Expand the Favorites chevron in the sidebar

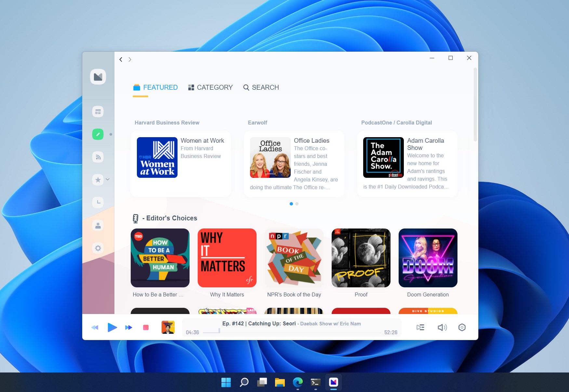coord(108,179)
